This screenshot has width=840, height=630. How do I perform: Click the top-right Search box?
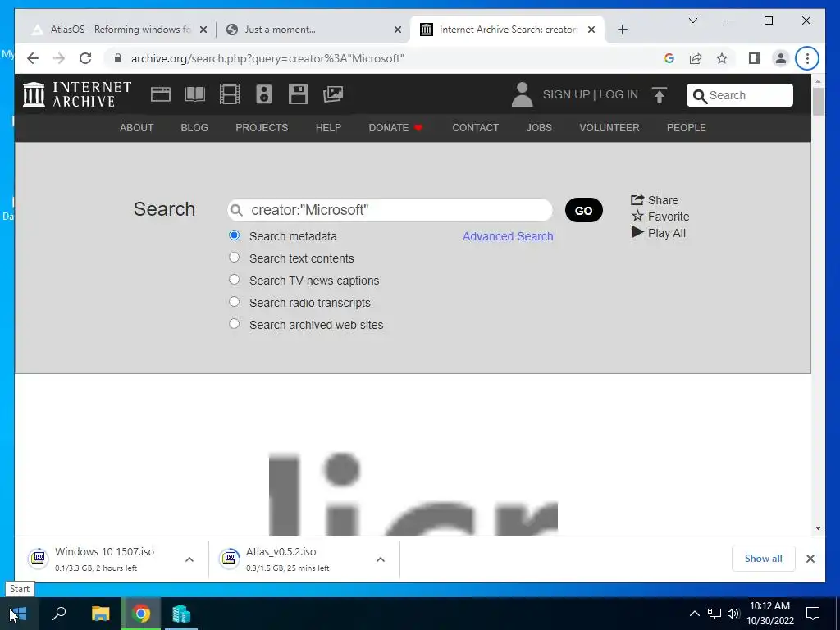(x=740, y=95)
